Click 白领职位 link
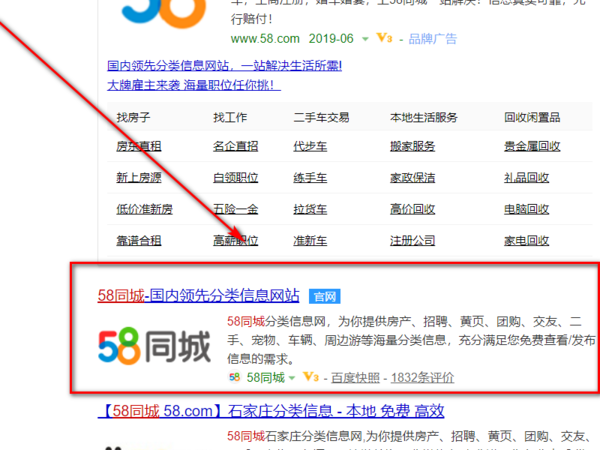The height and width of the screenshot is (450, 600). [x=236, y=178]
